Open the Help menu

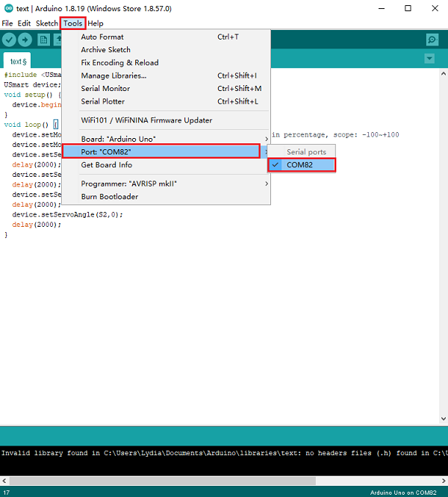point(96,23)
